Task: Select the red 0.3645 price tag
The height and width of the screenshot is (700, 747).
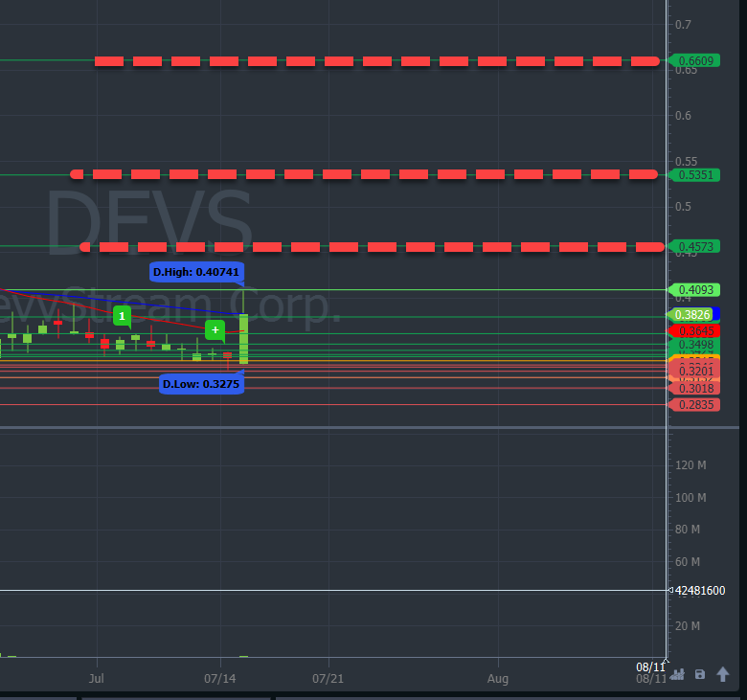Action: coord(694,330)
